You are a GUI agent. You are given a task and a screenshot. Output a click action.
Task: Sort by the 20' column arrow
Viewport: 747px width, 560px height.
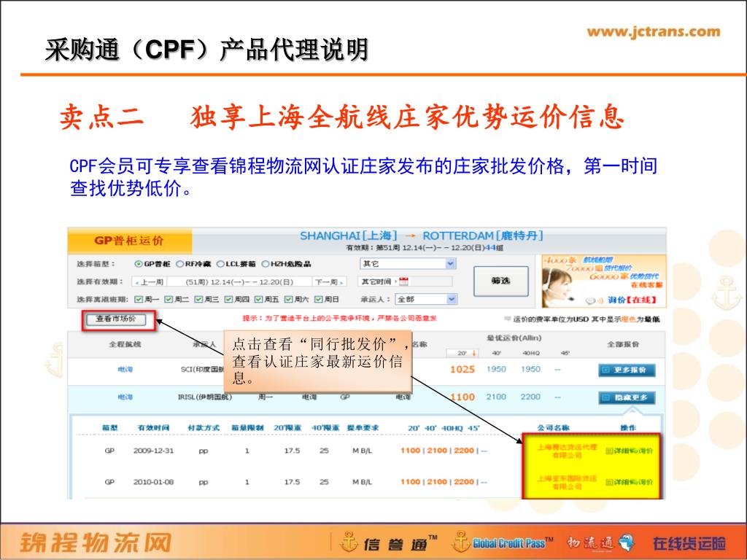pos(474,354)
